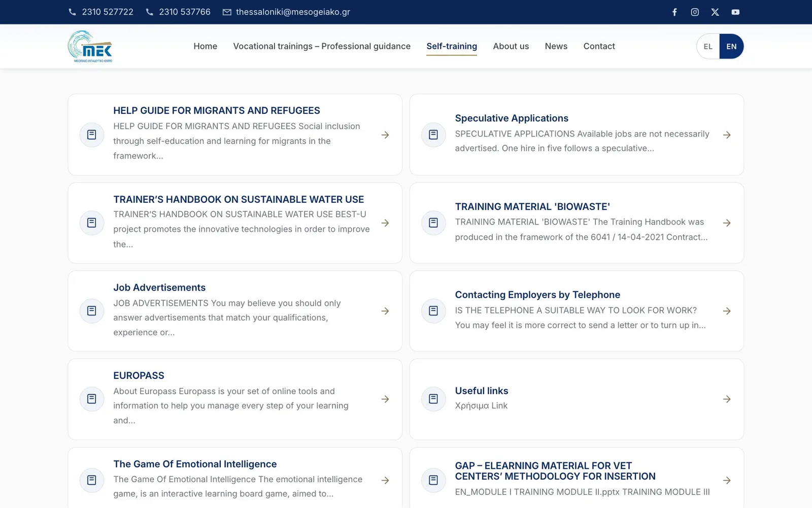Click arrow on Job Advertisements card
812x508 pixels.
pos(385,311)
